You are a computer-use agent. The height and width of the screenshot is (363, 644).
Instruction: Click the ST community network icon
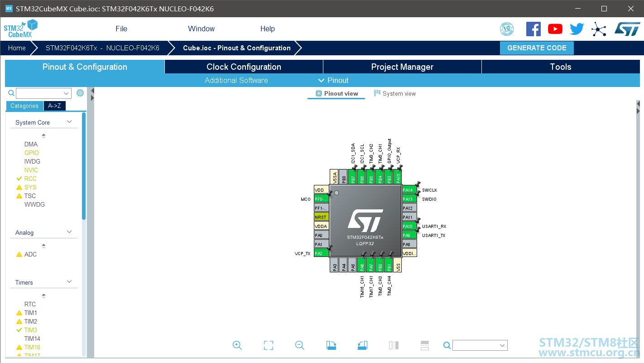click(x=599, y=29)
